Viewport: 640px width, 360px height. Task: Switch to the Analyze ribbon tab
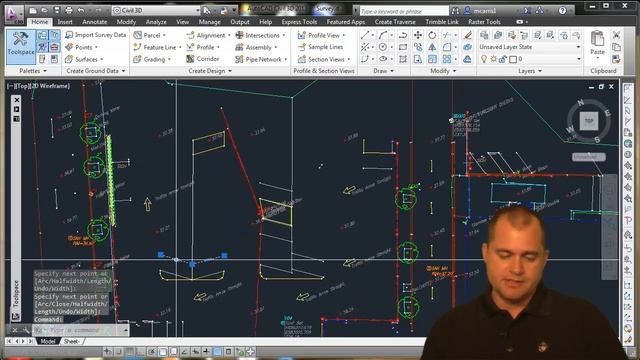pyautogui.click(x=156, y=22)
